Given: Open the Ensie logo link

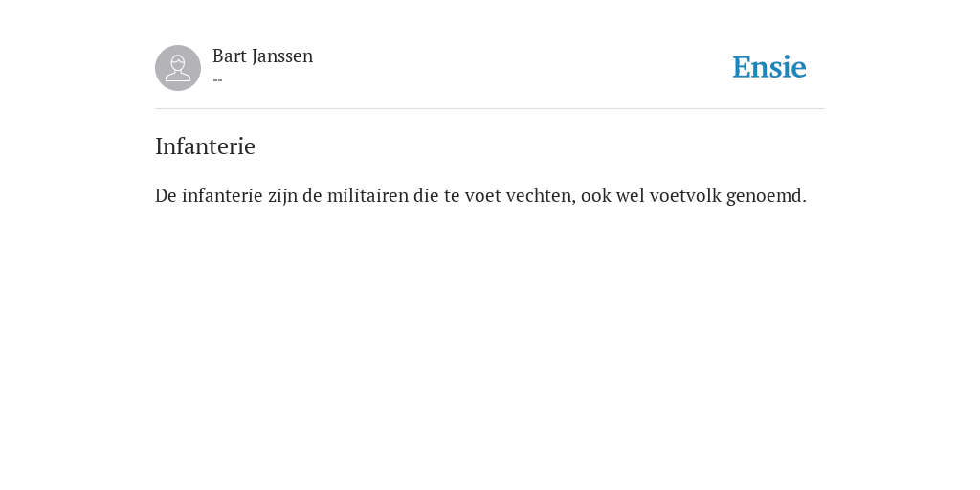Looking at the screenshot, I should tap(768, 67).
